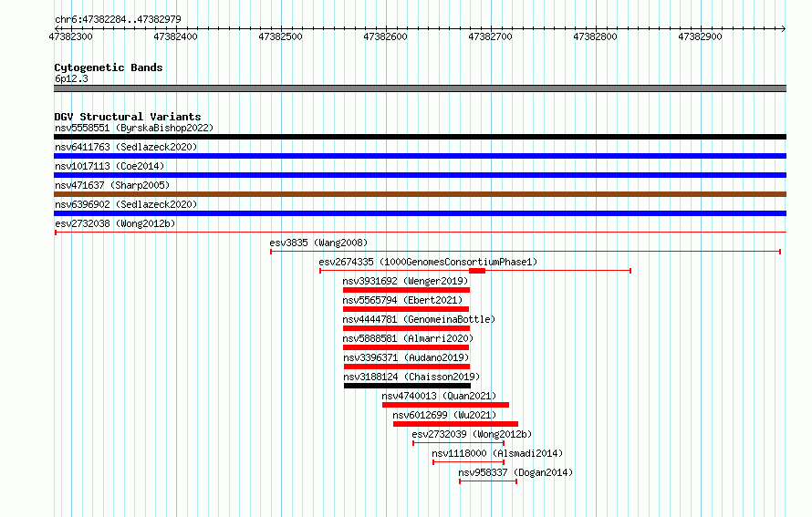Click the brown nsv471637 Sharp2005 bar

420,194
